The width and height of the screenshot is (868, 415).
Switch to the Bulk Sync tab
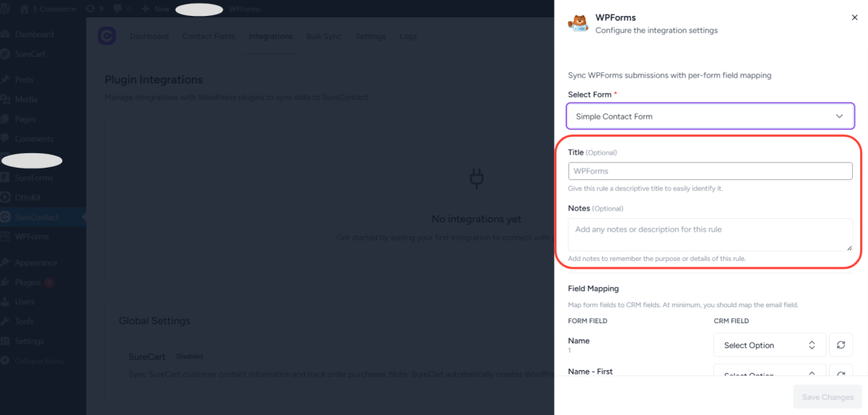pyautogui.click(x=323, y=36)
